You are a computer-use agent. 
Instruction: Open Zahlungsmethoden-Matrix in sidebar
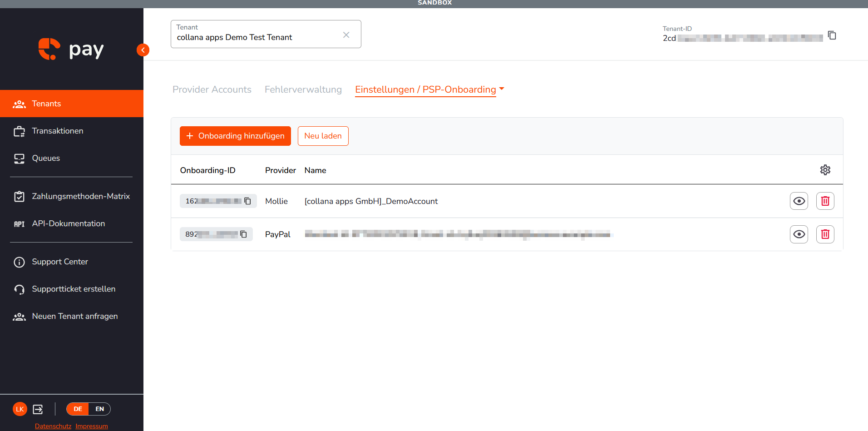click(x=72, y=196)
